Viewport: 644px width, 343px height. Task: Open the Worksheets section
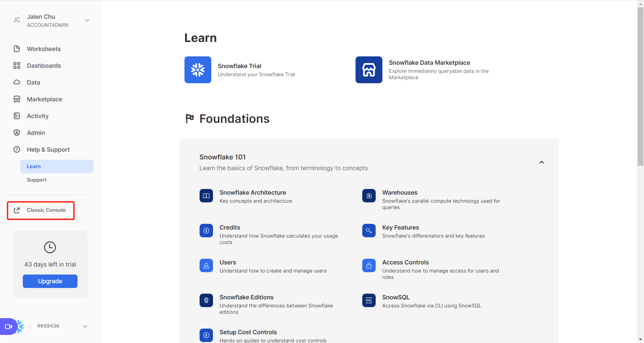44,49
